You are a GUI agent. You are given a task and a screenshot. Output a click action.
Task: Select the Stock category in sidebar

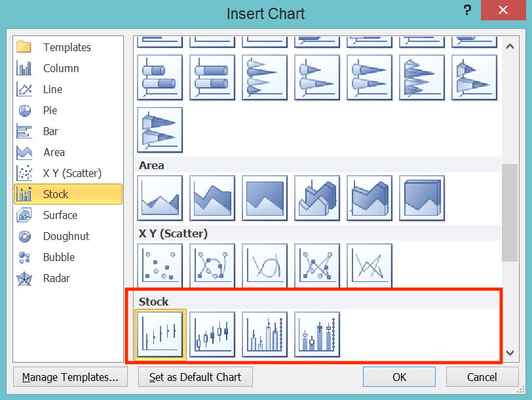coord(68,194)
